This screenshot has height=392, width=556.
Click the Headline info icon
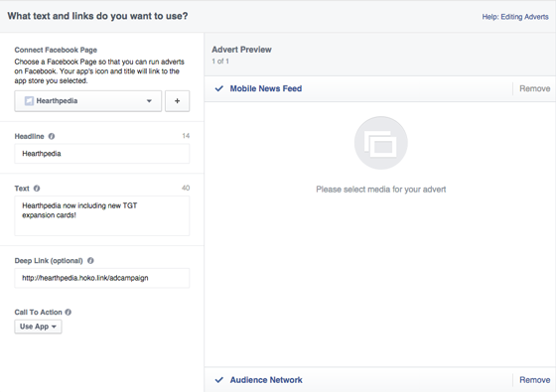52,136
